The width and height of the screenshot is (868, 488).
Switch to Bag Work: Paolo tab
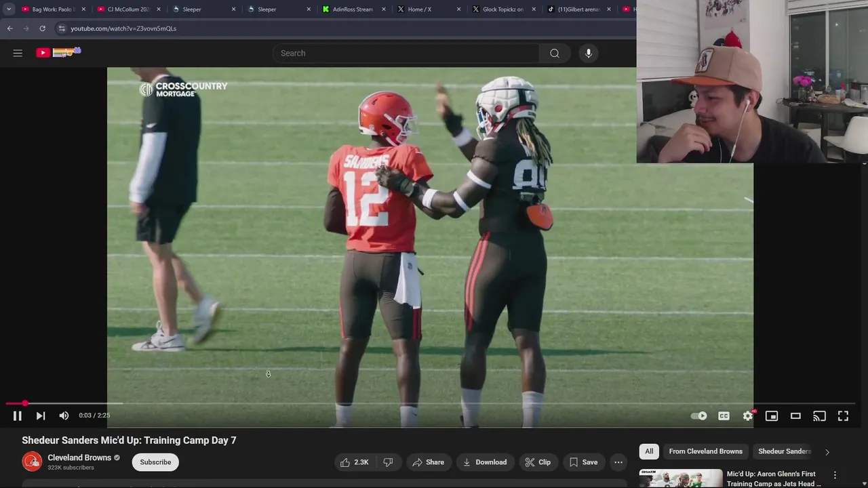[53, 9]
